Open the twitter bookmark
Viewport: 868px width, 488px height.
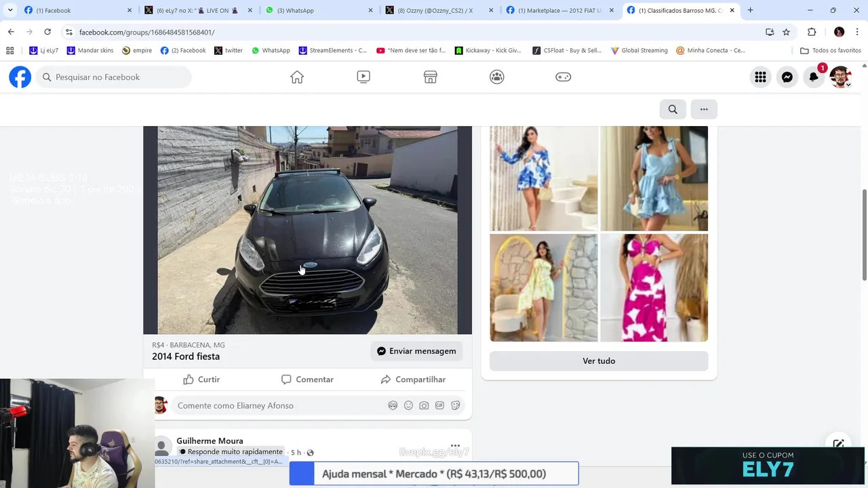pos(229,50)
